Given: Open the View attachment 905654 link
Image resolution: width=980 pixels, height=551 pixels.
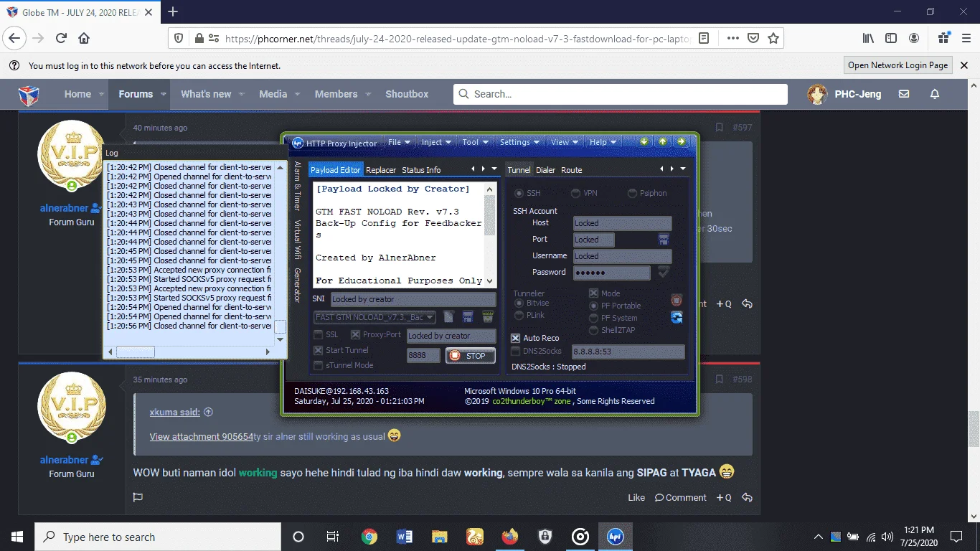Looking at the screenshot, I should coord(202,436).
